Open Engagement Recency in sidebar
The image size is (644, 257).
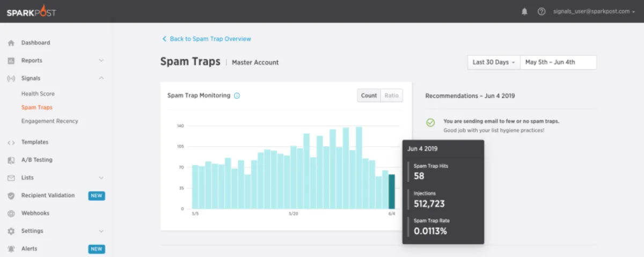coord(50,121)
